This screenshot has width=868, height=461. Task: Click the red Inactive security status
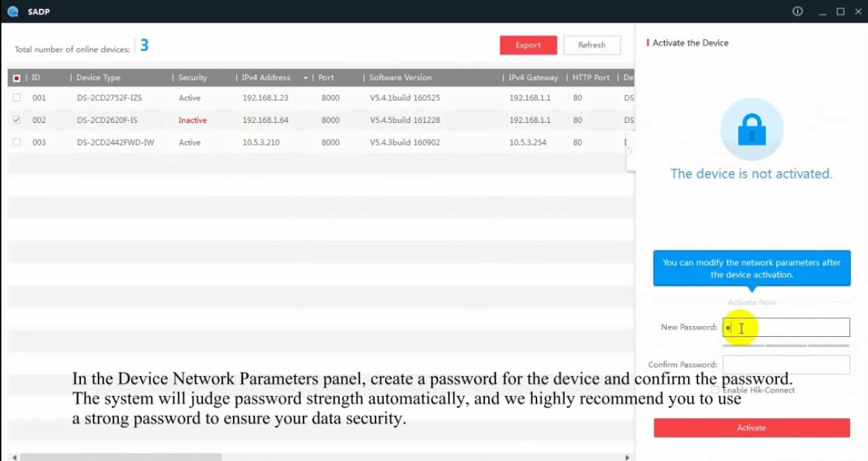click(x=193, y=120)
